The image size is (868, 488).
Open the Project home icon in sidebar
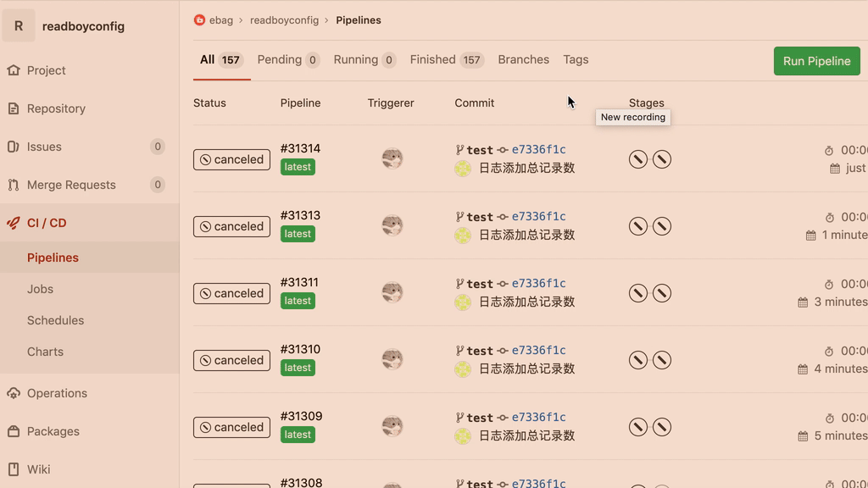point(14,70)
